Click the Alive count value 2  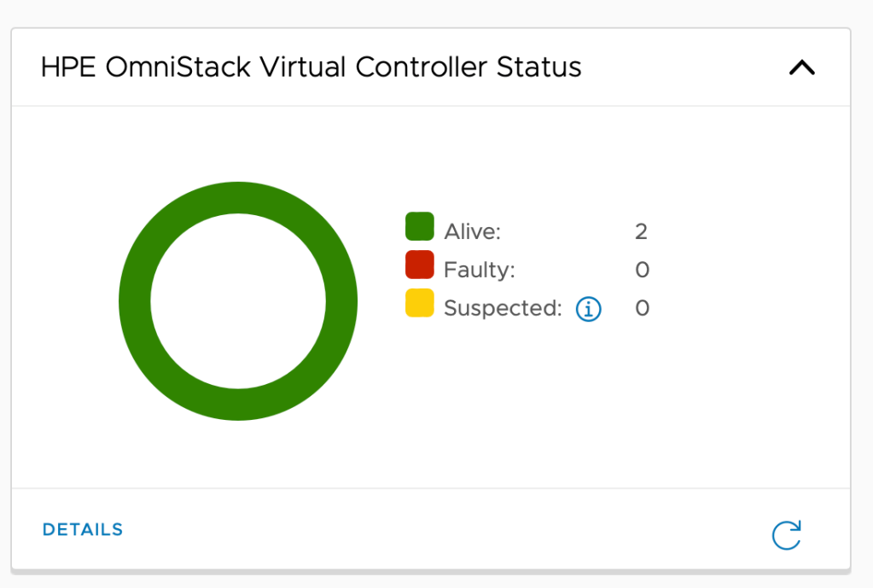click(x=641, y=231)
